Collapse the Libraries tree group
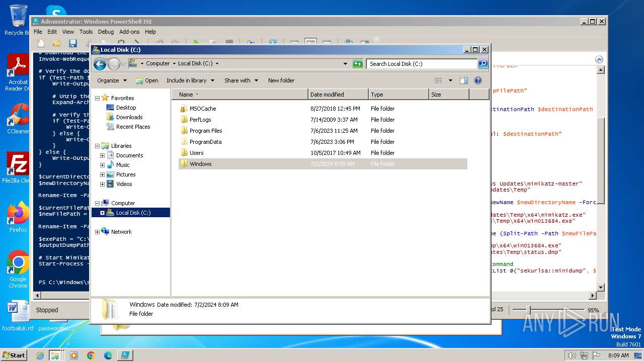Image resolution: width=644 pixels, height=362 pixels. 97,146
